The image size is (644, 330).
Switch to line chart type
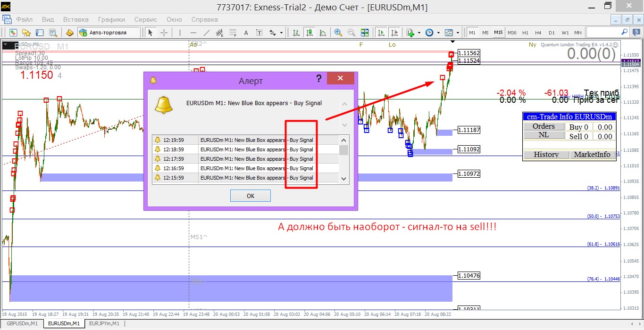(322, 33)
